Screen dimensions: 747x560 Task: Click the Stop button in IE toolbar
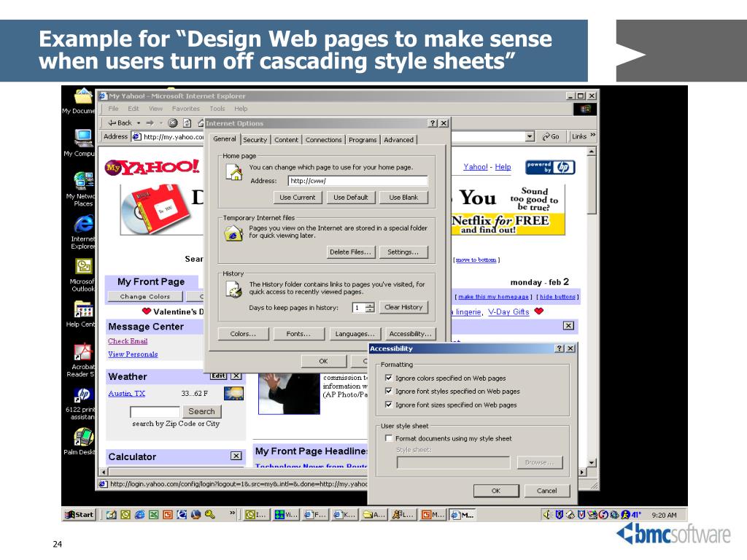pyautogui.click(x=173, y=122)
